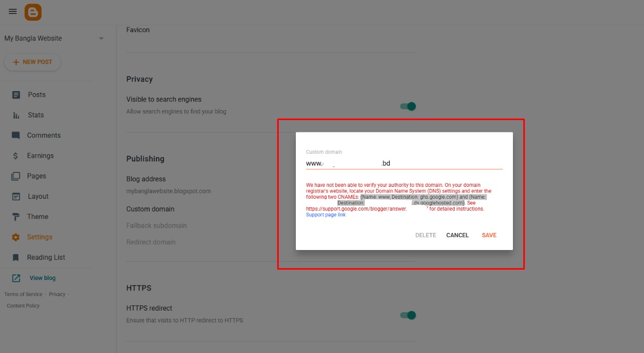
Task: Open the Support page link
Action: coord(326,215)
